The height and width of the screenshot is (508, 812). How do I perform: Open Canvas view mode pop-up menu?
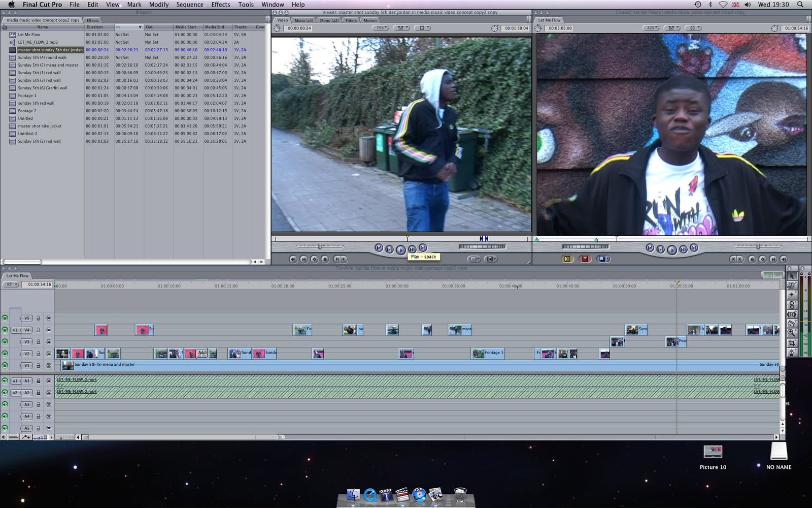694,28
